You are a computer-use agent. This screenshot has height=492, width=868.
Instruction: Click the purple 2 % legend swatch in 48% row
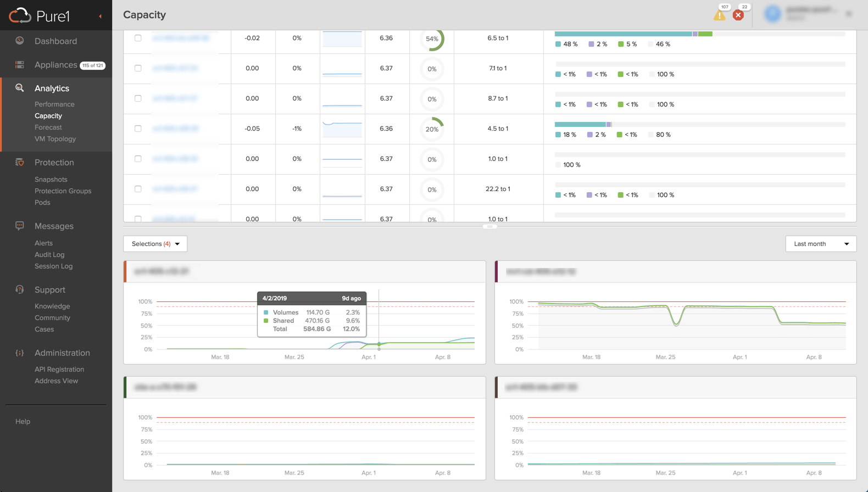[x=591, y=44]
